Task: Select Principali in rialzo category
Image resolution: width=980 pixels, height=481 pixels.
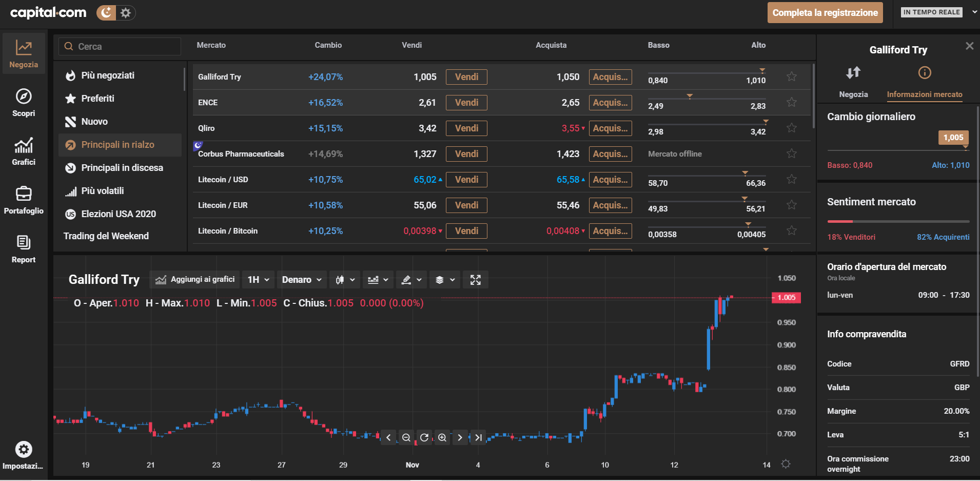Action: coord(120,145)
